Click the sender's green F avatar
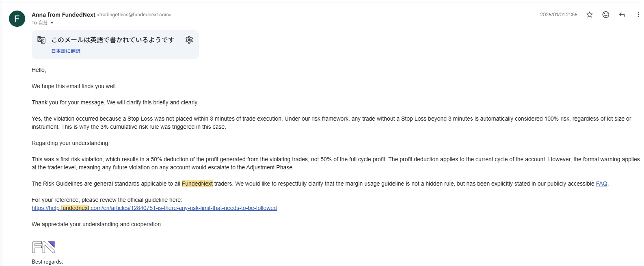The width and height of the screenshot is (644, 266). [x=17, y=19]
